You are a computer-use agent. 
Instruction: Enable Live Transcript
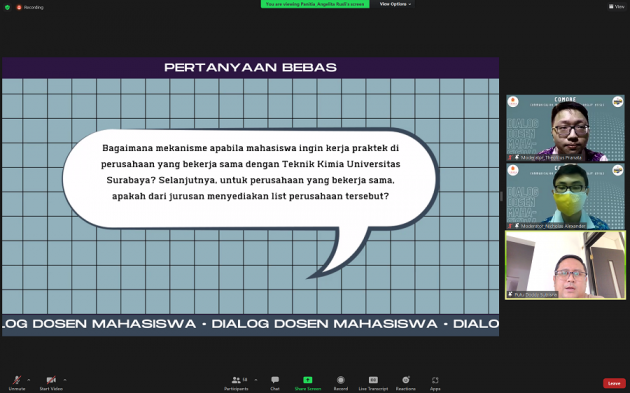point(373,382)
